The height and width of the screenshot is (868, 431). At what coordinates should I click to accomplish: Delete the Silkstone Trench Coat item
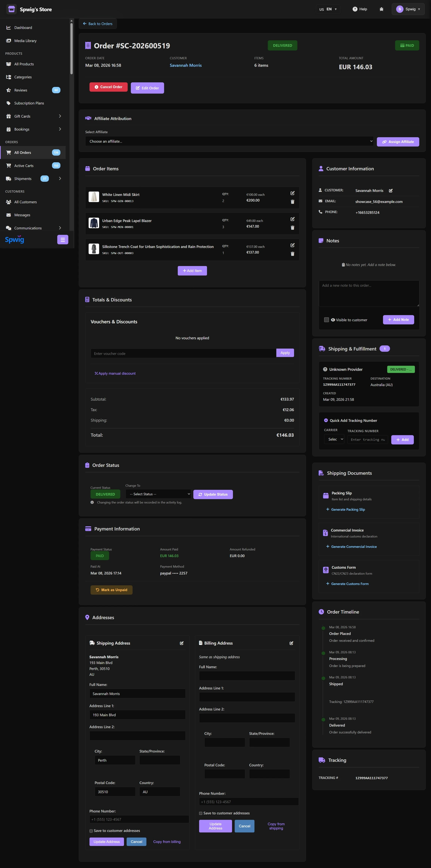pyautogui.click(x=292, y=254)
